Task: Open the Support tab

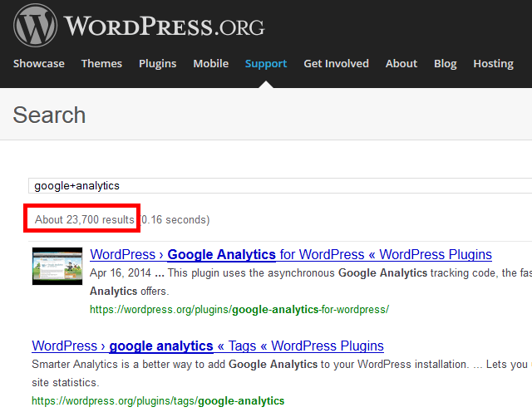Action: click(x=266, y=64)
